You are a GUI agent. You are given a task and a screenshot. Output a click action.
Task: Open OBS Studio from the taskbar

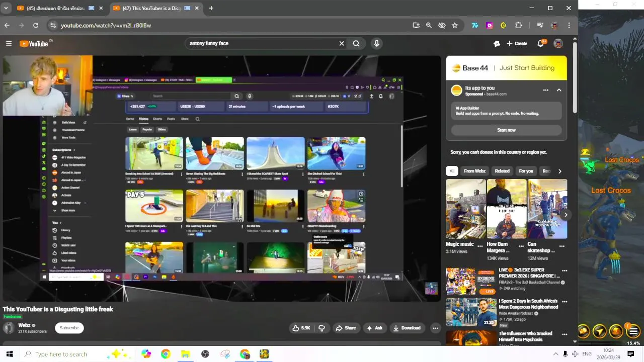click(205, 354)
